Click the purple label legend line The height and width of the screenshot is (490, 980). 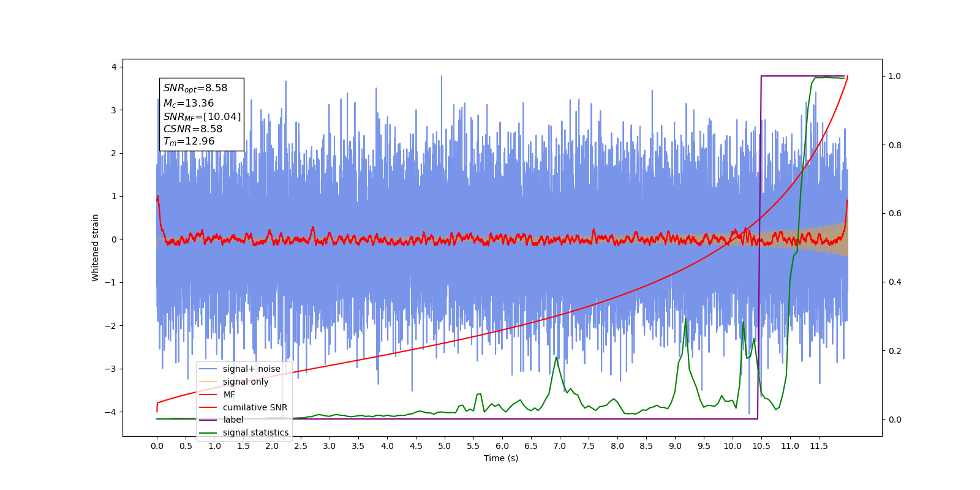click(x=208, y=420)
